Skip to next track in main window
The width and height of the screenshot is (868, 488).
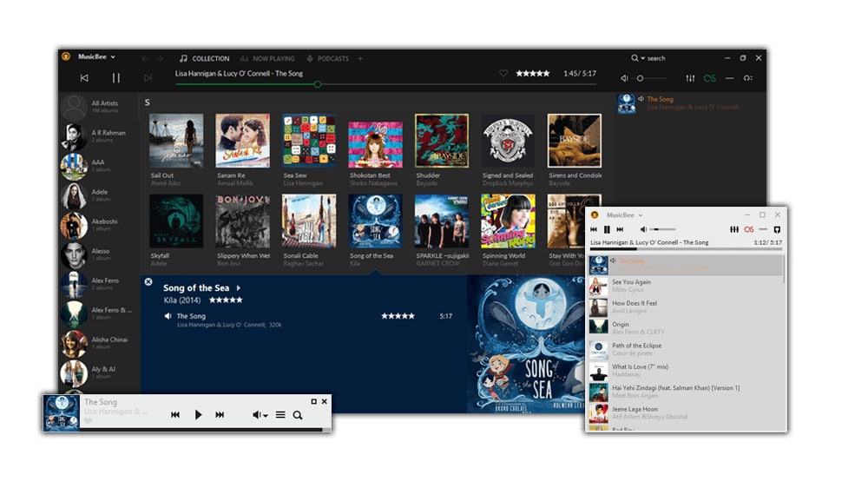(x=148, y=78)
